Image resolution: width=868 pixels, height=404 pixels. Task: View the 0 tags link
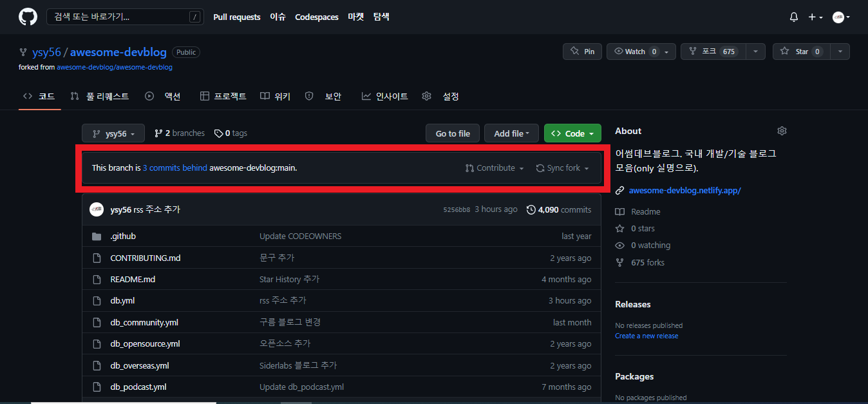pos(231,133)
